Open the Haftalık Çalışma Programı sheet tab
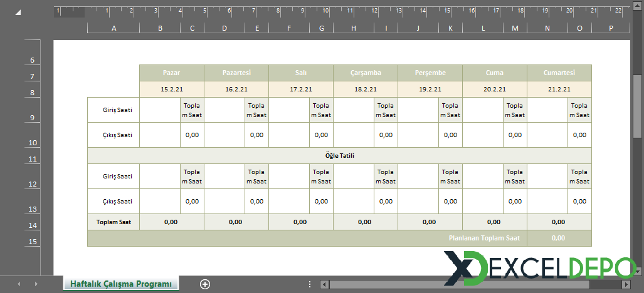Screen dimensions: 644x293 tap(121, 284)
